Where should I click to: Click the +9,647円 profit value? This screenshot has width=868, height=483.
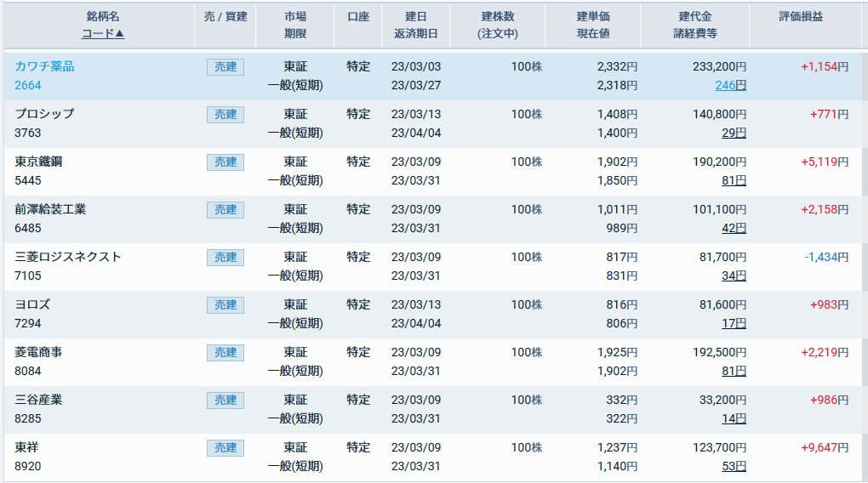pos(825,447)
